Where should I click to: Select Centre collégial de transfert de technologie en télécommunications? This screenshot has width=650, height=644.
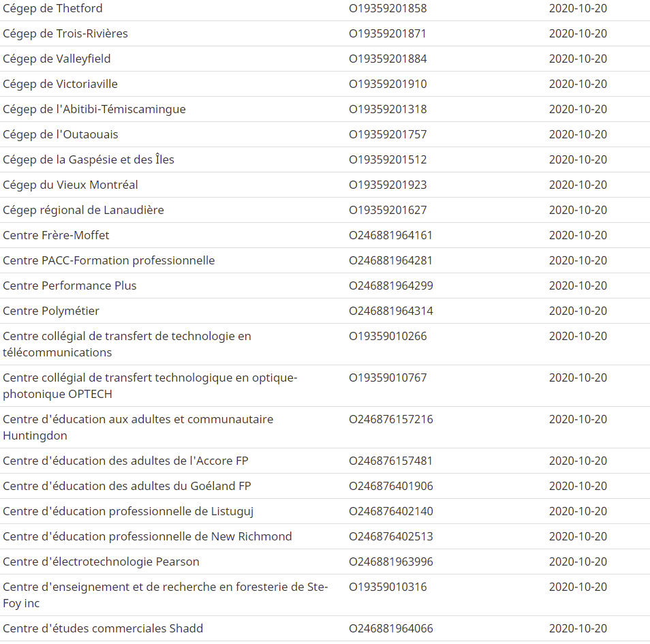[x=127, y=345]
